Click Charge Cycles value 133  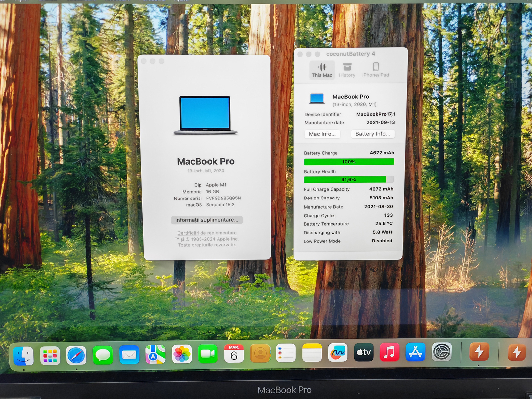point(388,215)
